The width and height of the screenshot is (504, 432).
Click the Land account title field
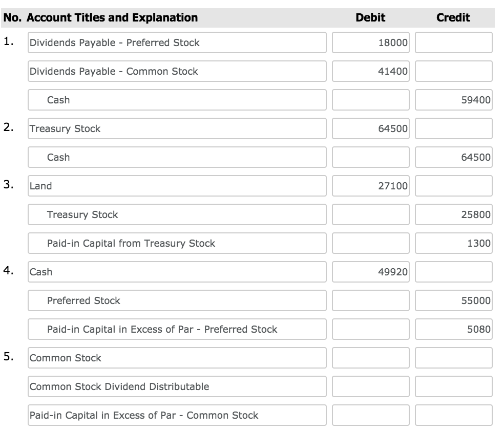177,186
